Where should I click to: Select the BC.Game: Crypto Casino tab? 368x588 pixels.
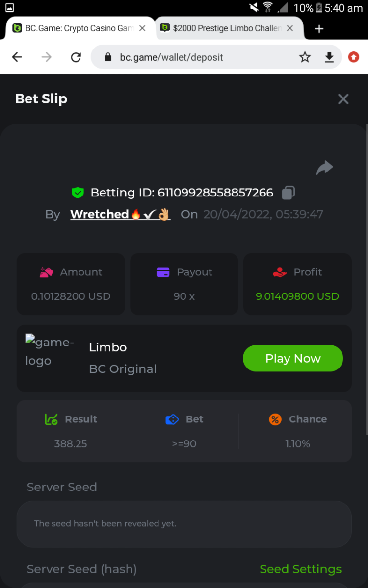(79, 28)
